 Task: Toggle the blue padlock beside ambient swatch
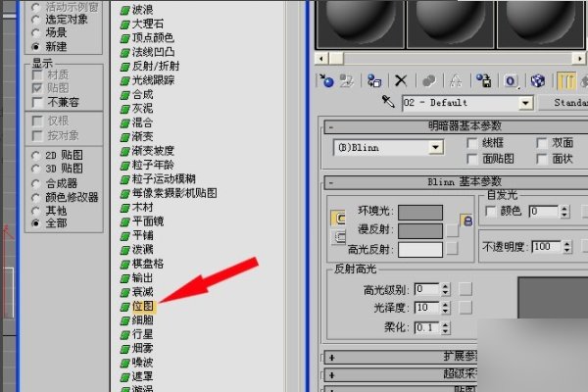(466, 220)
